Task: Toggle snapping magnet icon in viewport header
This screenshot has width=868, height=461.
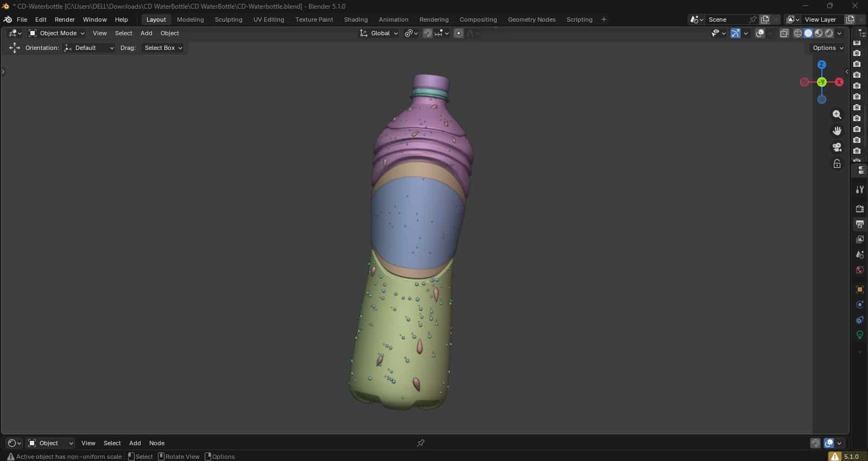Action: click(428, 33)
